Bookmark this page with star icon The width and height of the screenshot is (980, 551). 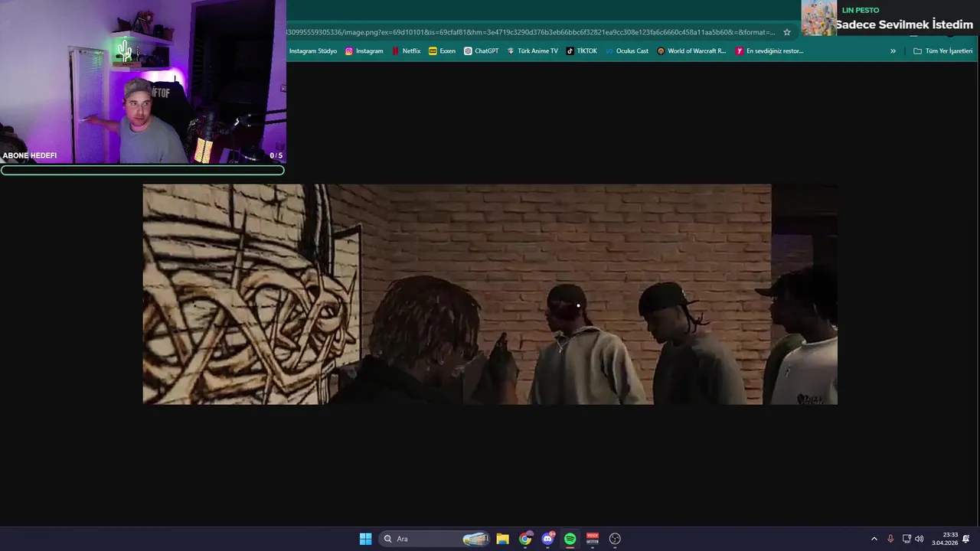(x=786, y=32)
